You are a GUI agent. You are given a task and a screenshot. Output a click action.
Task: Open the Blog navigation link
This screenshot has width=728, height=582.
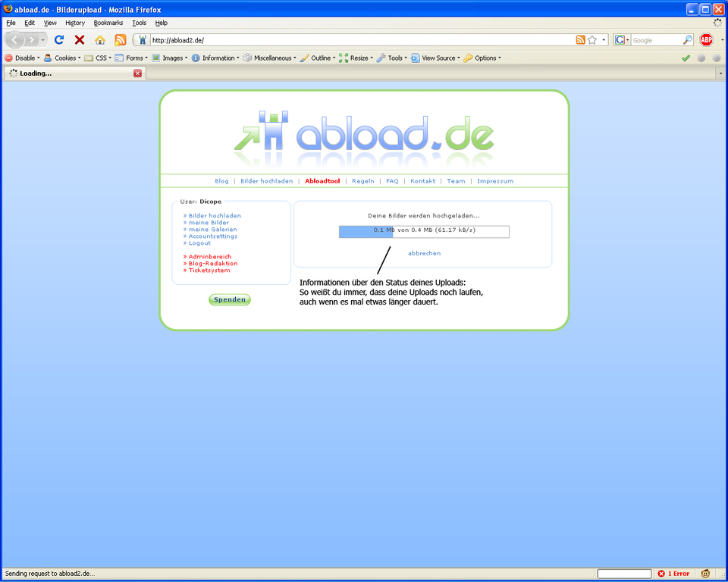(221, 181)
